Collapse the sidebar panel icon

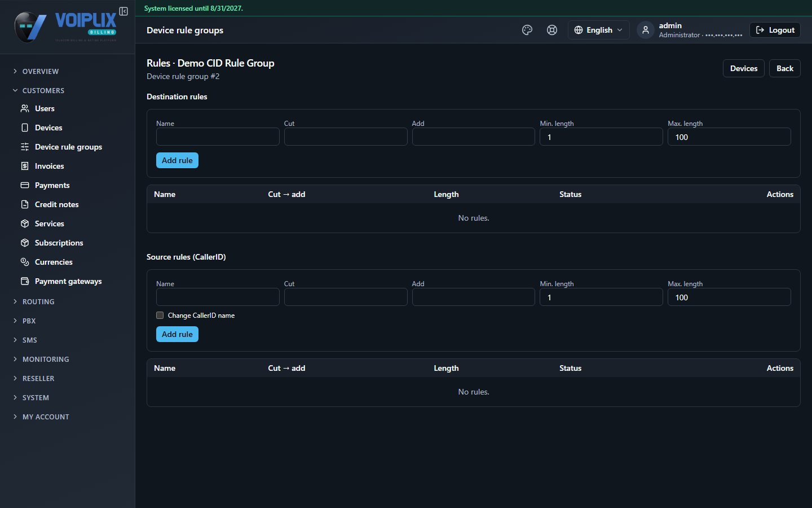123,11
